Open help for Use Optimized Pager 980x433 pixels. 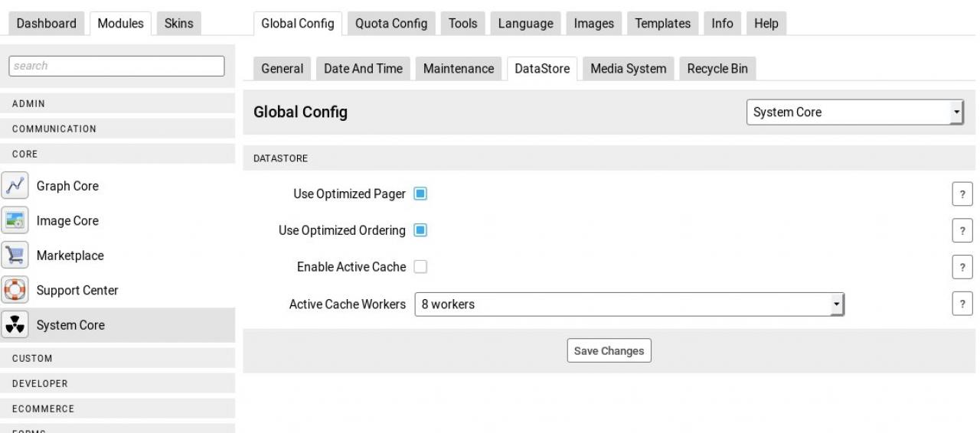click(962, 194)
